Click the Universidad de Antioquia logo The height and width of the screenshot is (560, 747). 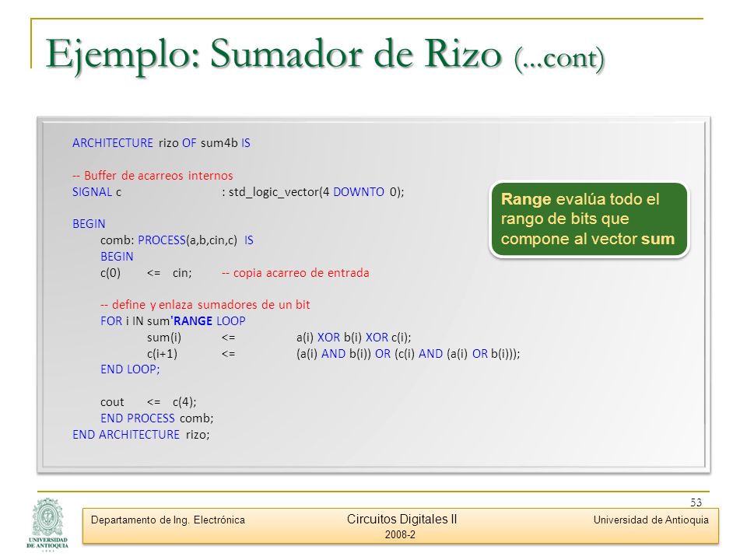click(x=47, y=523)
